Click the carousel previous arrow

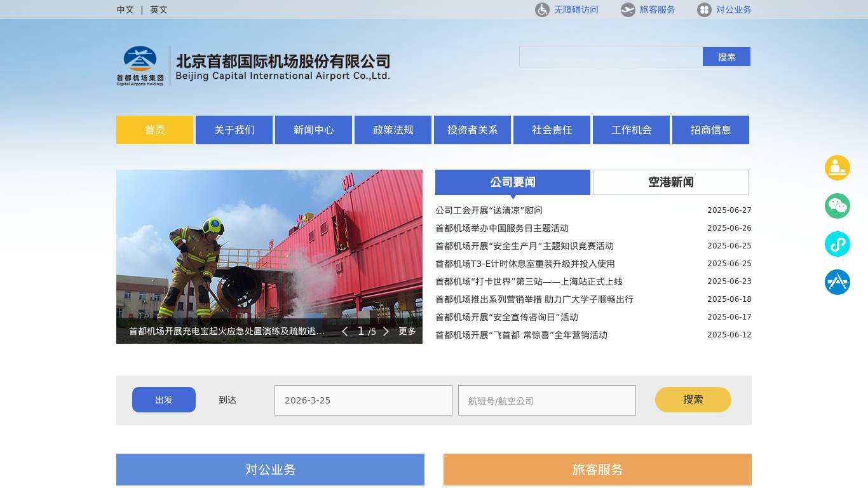(x=345, y=331)
